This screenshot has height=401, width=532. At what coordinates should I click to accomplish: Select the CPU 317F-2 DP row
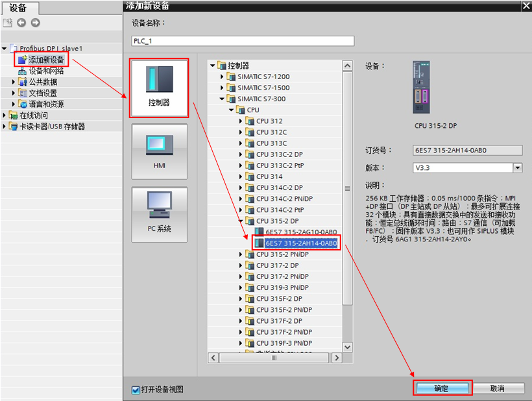[274, 321]
